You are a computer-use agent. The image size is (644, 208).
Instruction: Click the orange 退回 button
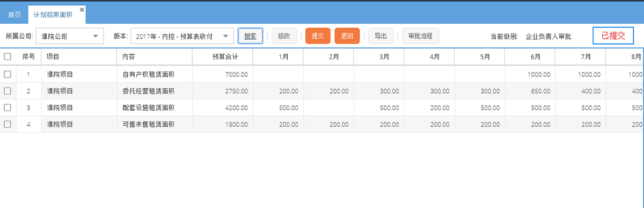click(347, 36)
